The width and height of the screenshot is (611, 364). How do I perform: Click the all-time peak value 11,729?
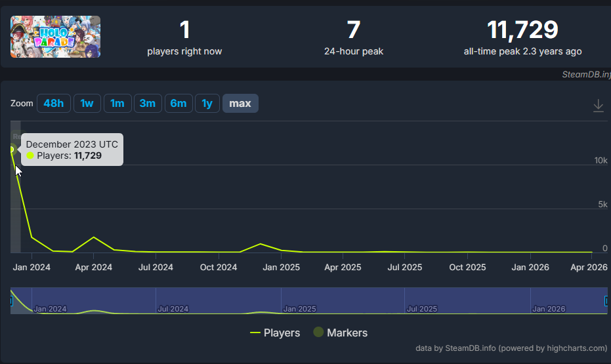click(x=522, y=30)
